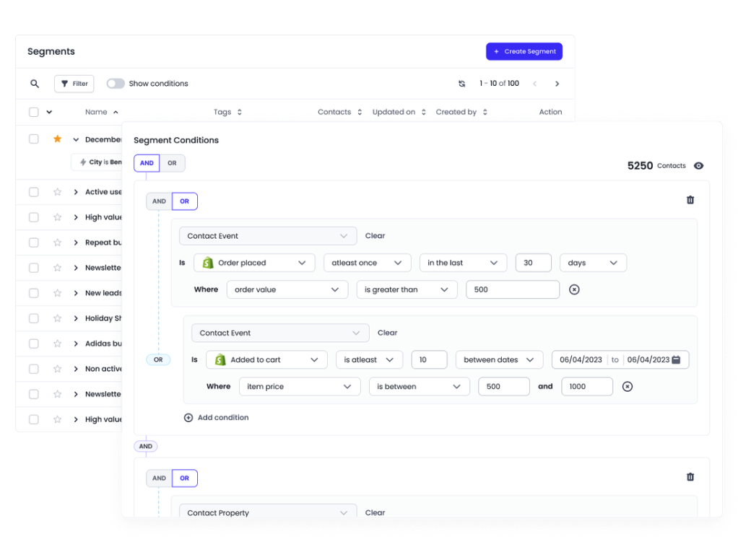This screenshot has width=738, height=560.
Task: Click the Create Segment button
Action: point(524,52)
